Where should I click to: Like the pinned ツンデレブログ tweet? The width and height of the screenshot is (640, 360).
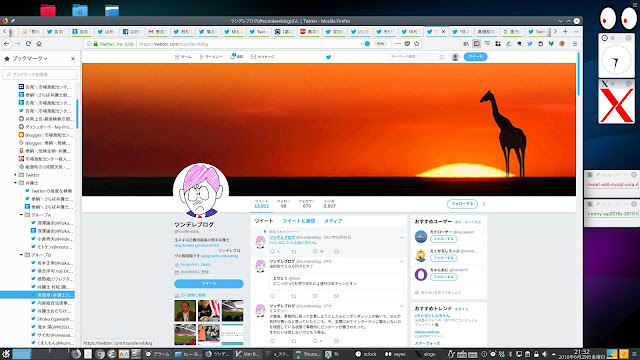(315, 251)
